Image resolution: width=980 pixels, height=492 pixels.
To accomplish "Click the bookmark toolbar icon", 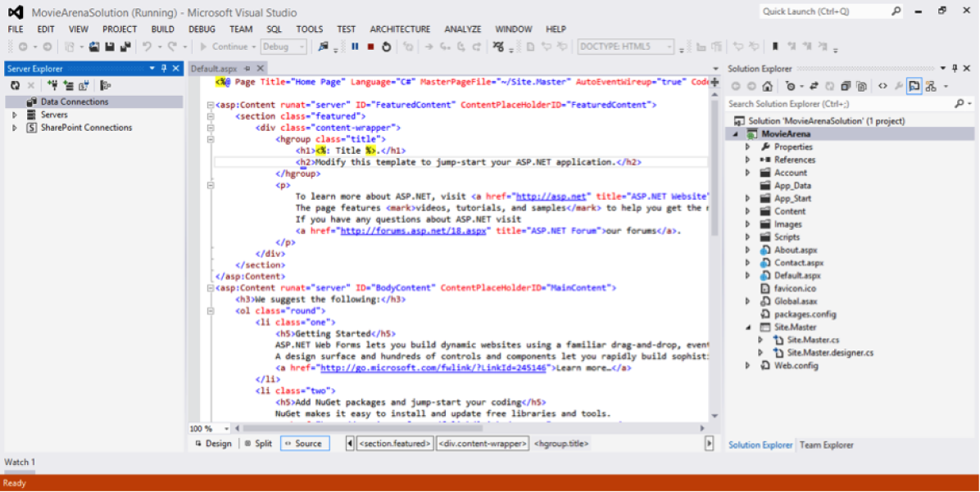I will (x=775, y=47).
